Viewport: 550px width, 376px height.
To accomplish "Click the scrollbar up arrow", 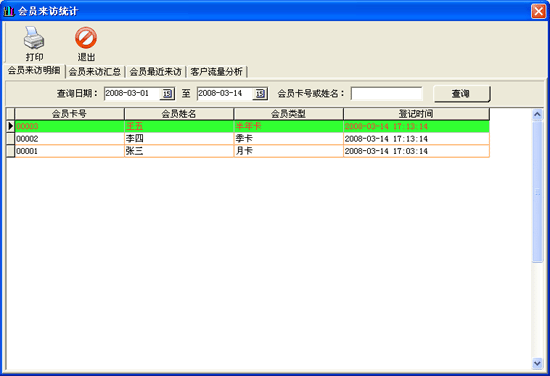I will (x=537, y=114).
